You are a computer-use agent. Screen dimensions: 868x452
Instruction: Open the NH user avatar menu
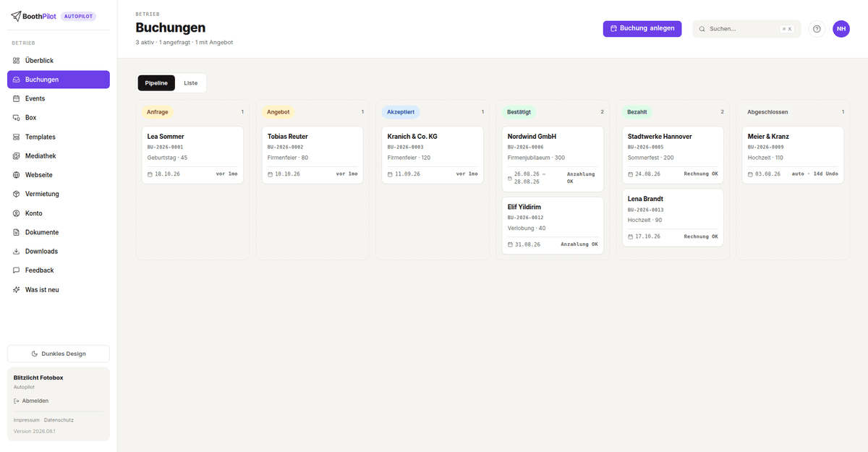[841, 29]
